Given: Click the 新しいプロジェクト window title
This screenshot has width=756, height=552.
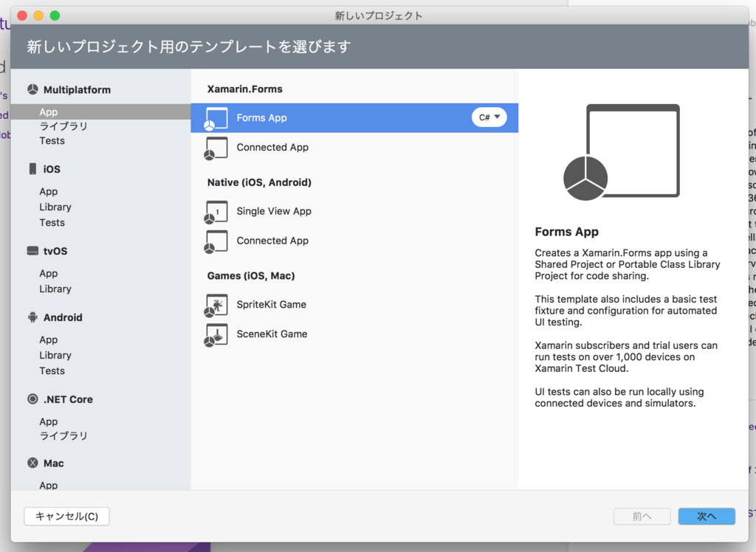Looking at the screenshot, I should click(x=379, y=16).
